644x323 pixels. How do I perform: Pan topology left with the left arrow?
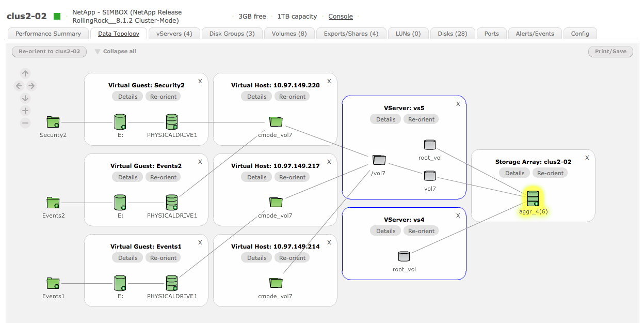[x=19, y=86]
